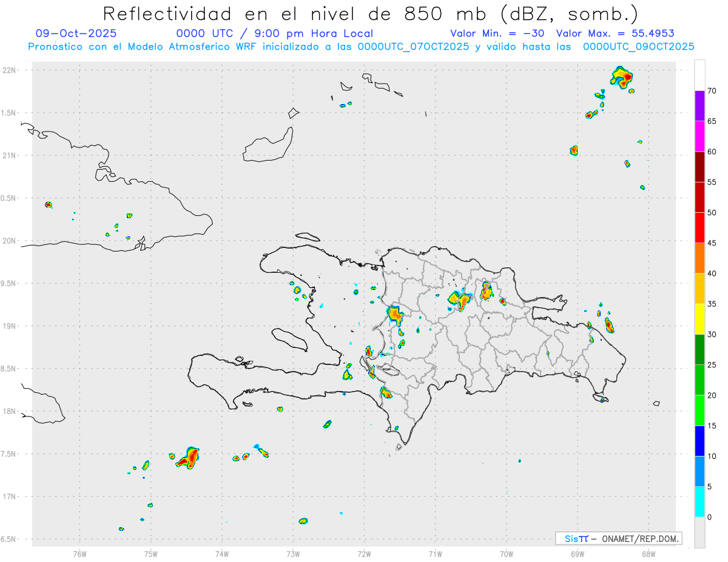Click the dark red 50-55 dBZ swatch
The image size is (728, 562).
[x=699, y=197]
